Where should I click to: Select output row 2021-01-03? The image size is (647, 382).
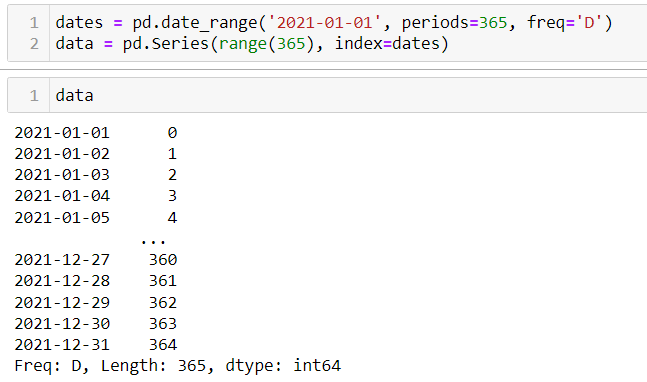[96, 175]
